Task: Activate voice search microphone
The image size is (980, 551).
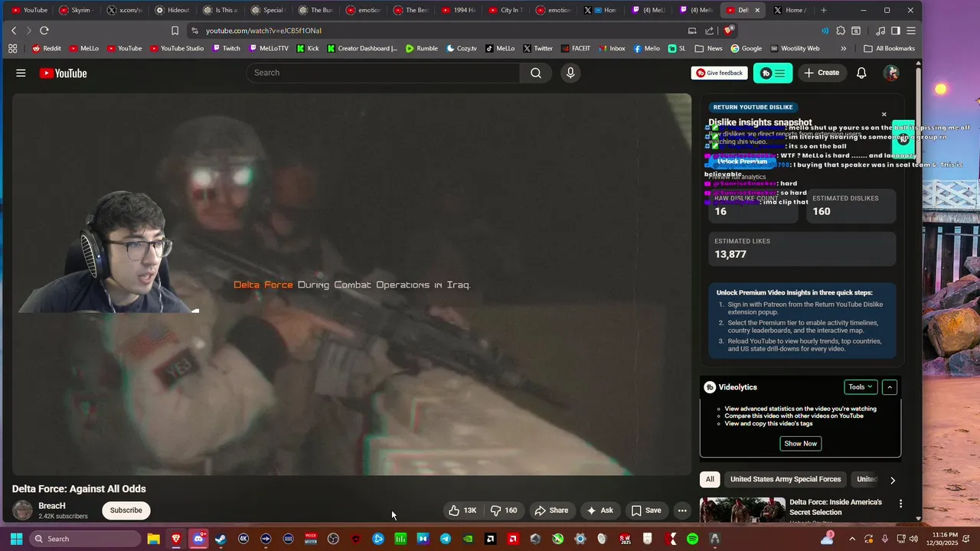Action: (570, 73)
